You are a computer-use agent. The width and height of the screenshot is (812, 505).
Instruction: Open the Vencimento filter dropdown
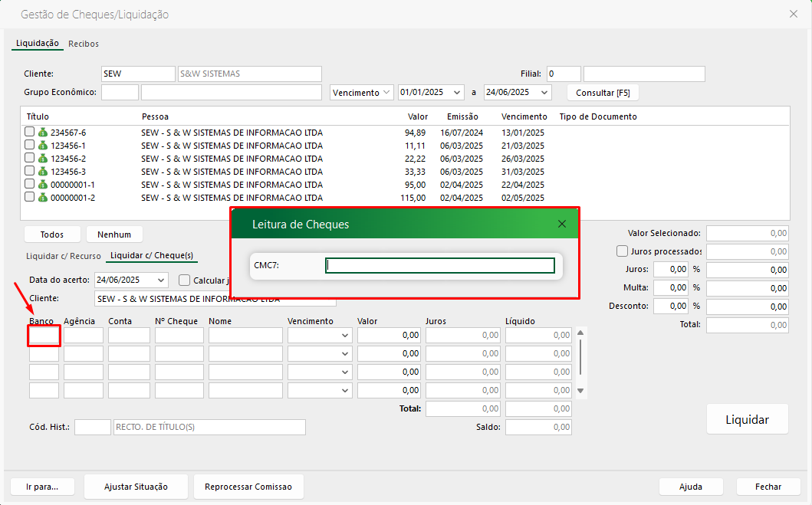point(386,93)
